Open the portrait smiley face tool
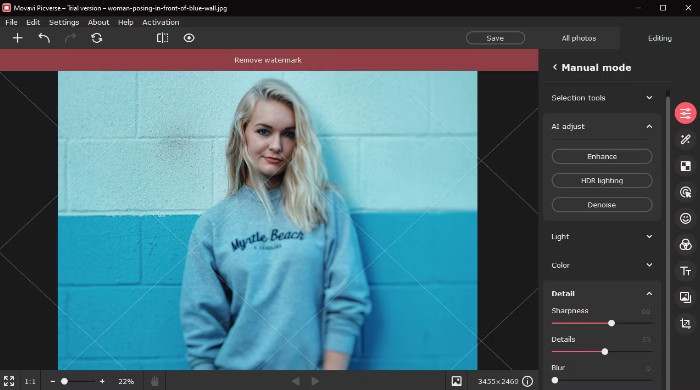The width and height of the screenshot is (700, 390). coord(685,218)
